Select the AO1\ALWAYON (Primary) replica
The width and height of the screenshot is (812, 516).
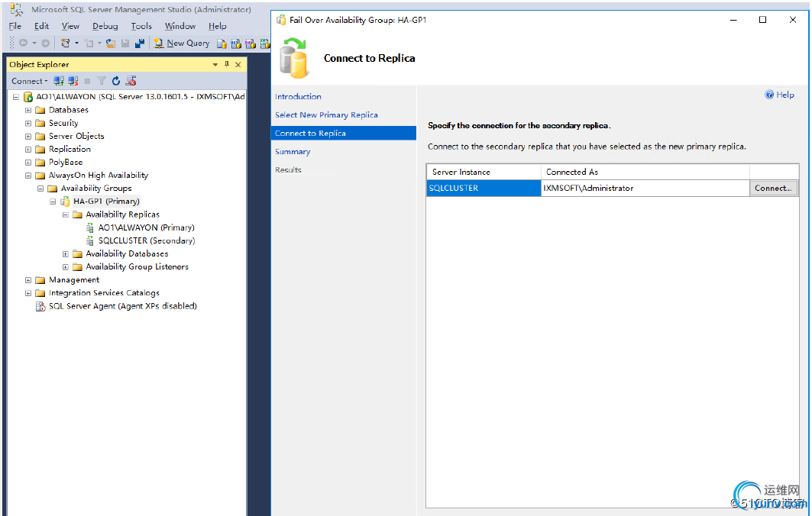pyautogui.click(x=146, y=227)
